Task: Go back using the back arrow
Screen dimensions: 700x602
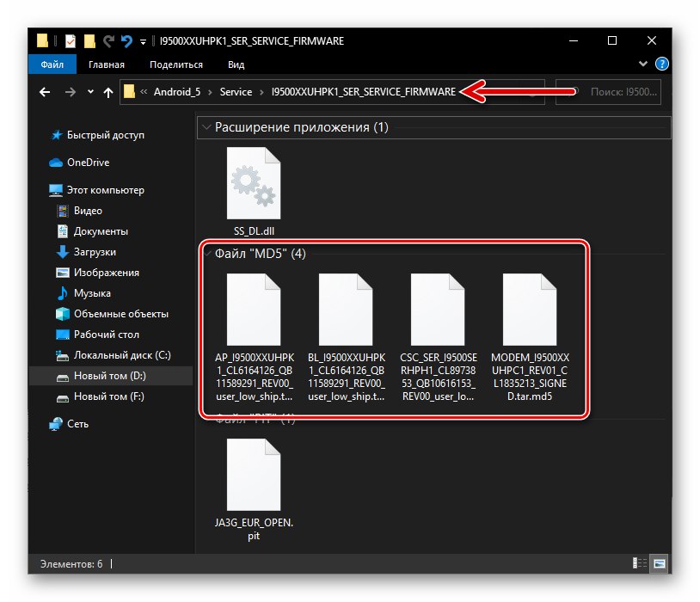Action: [x=44, y=92]
